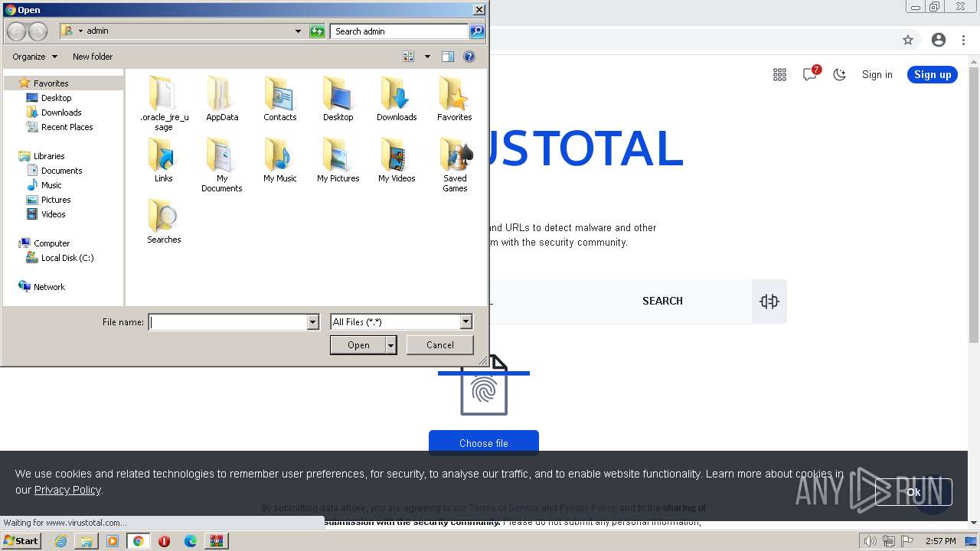
Task: Click the refresh address bar button
Action: [x=317, y=31]
